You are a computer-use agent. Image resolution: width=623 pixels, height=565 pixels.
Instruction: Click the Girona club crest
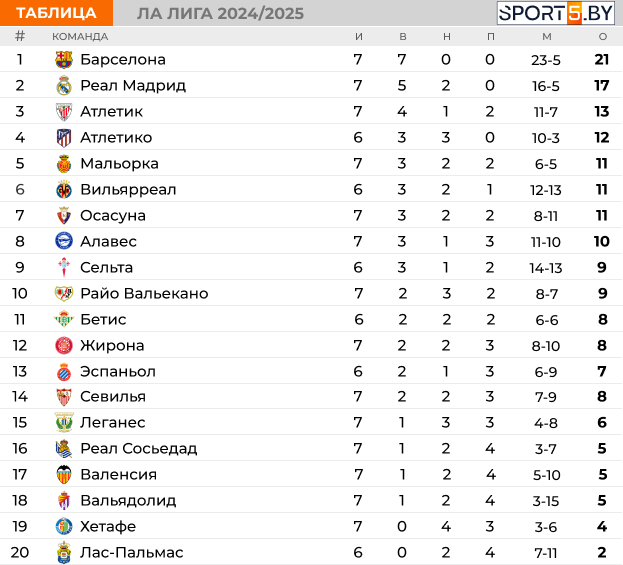[64, 346]
